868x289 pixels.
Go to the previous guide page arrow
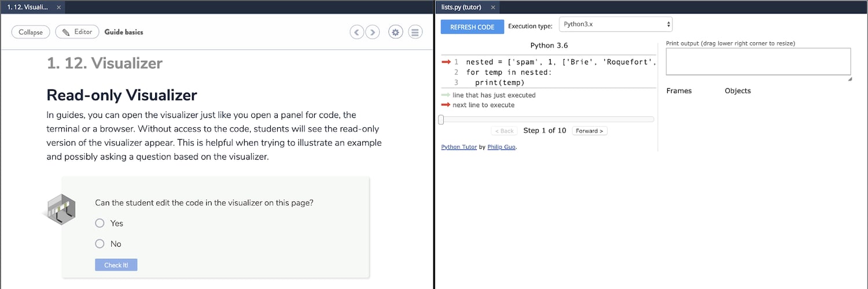tap(357, 32)
